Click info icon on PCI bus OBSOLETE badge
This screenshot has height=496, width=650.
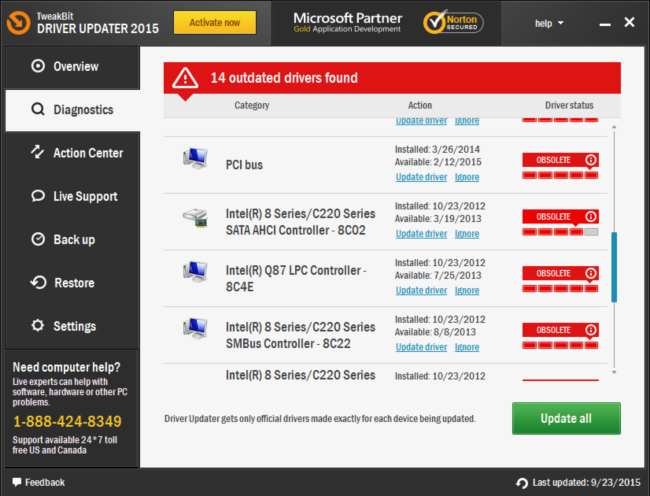click(591, 160)
